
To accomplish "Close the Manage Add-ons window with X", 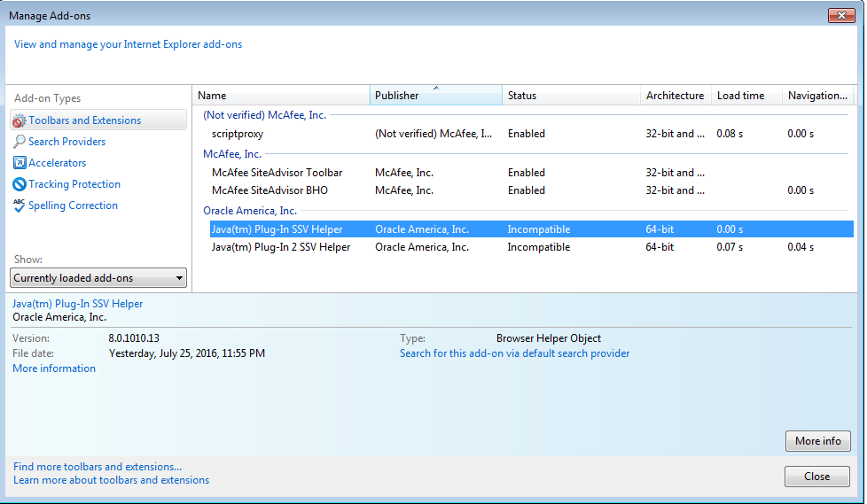I will (840, 15).
